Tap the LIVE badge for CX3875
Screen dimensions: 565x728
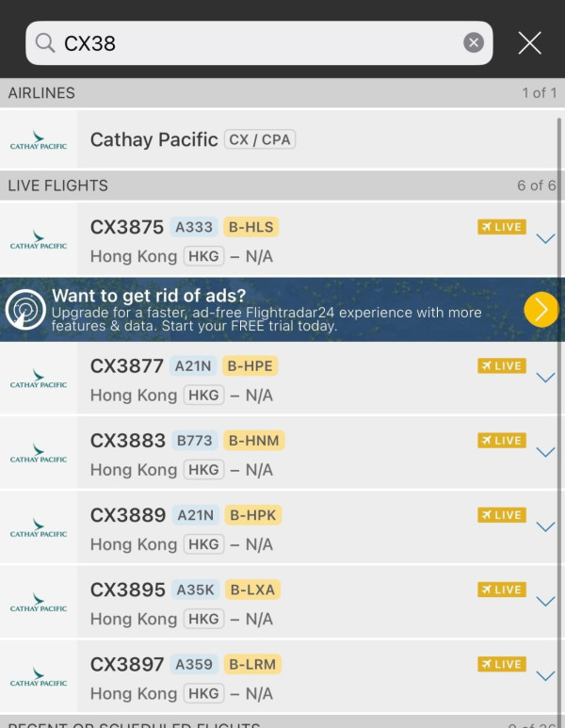click(x=501, y=227)
